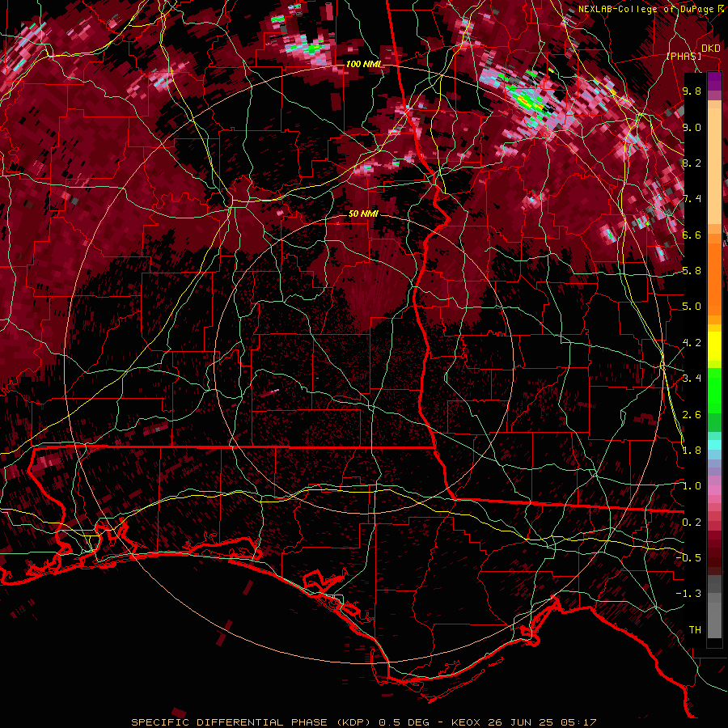Click the 3.4 value on the color scale
Image resolution: width=728 pixels, height=728 pixels.
(692, 379)
